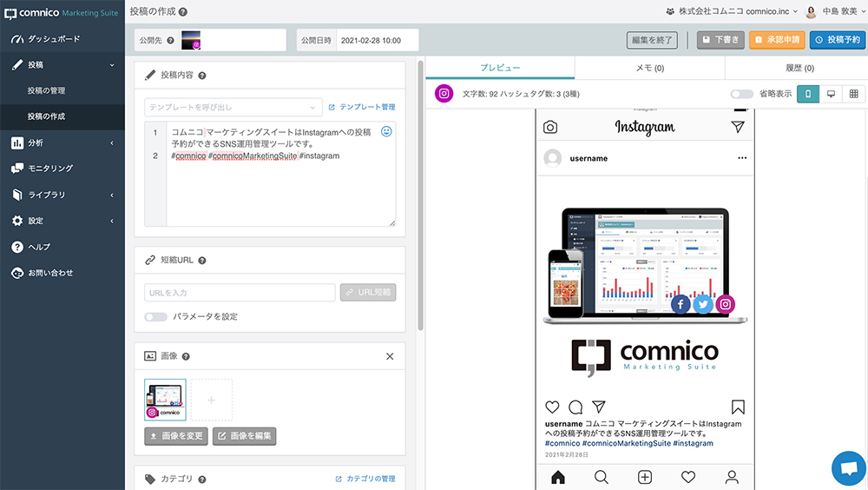Click the help icon next to 公開先

170,41
